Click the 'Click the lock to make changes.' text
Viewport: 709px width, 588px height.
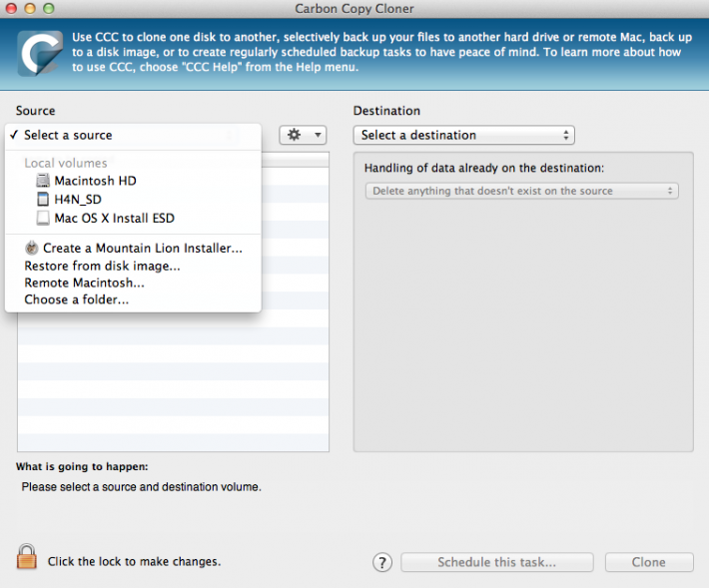click(x=134, y=562)
